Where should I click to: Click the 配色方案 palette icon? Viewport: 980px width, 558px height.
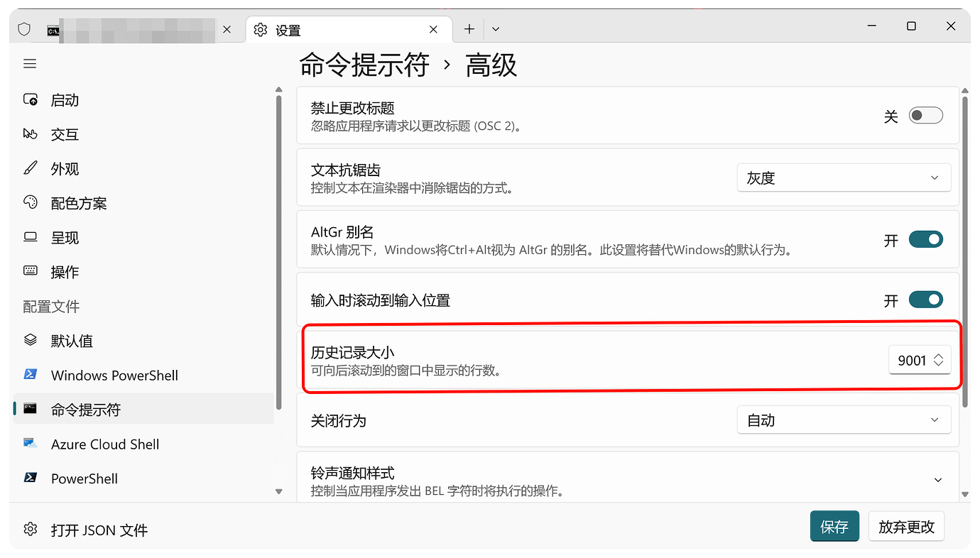[31, 202]
